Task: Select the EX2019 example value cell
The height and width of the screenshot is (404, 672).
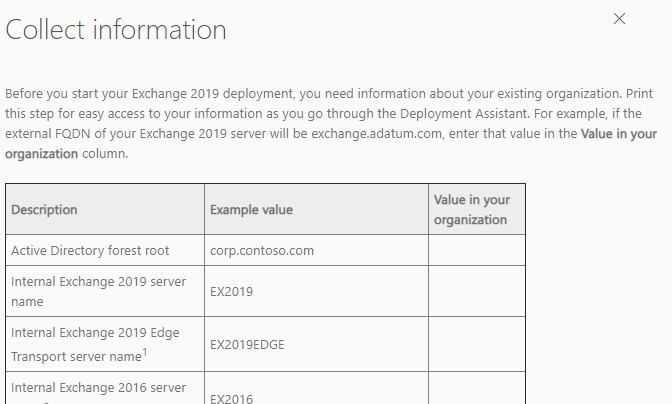Action: tap(231, 292)
